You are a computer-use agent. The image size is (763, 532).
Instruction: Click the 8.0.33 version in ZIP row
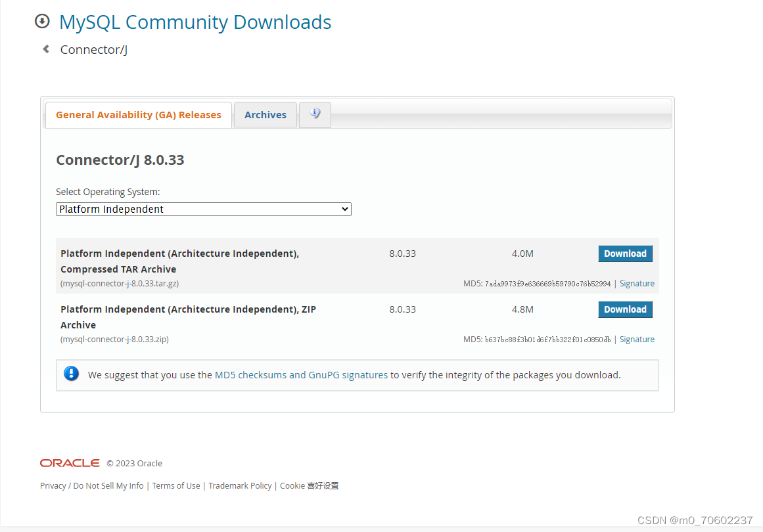point(402,309)
